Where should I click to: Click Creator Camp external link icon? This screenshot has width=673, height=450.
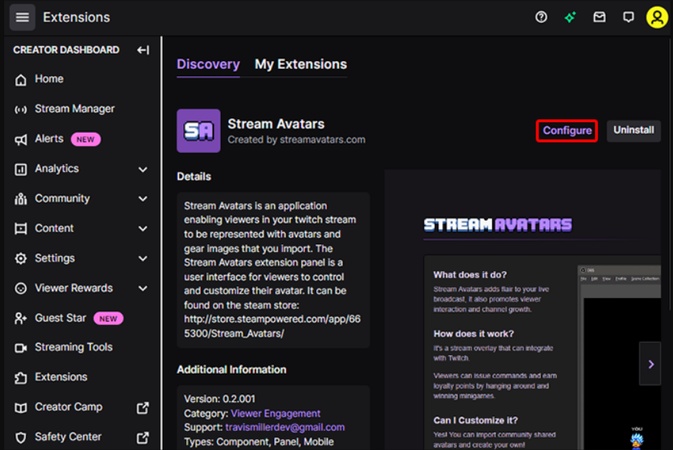143,407
